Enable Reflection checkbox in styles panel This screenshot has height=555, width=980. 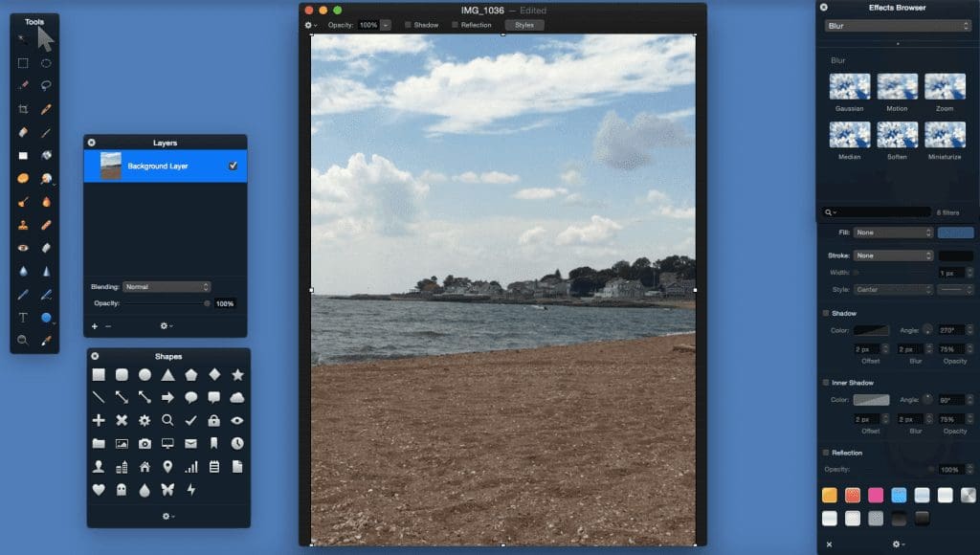click(826, 453)
